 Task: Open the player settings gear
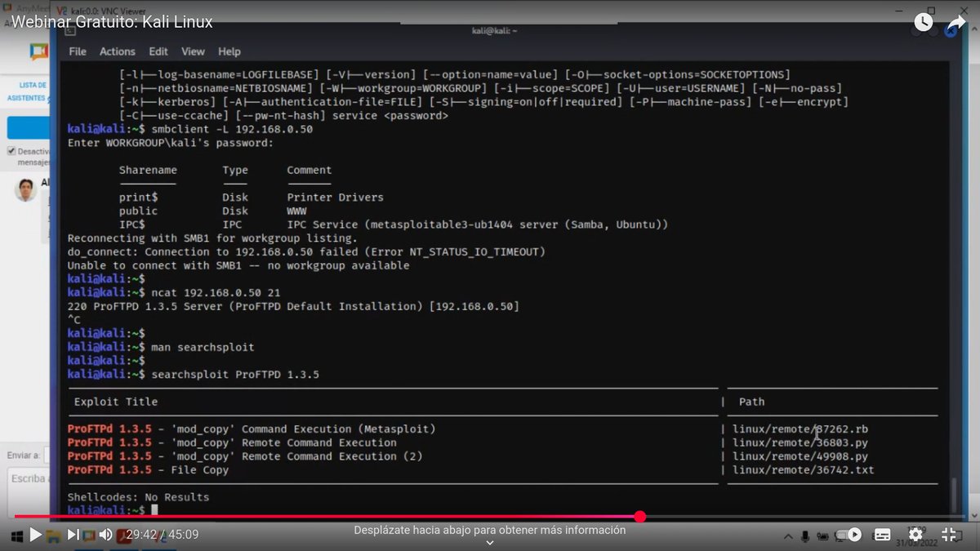tap(915, 535)
